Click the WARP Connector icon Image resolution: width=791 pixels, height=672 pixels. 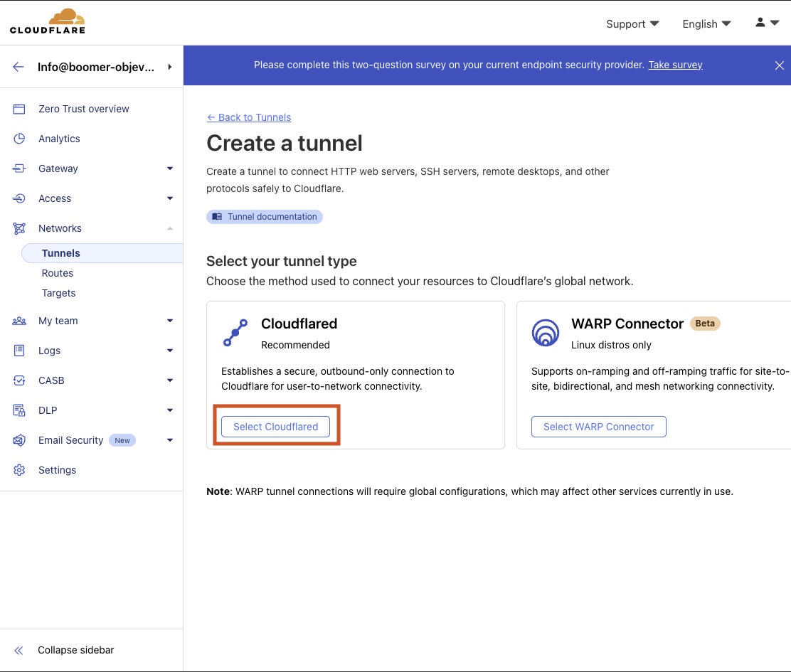click(546, 333)
